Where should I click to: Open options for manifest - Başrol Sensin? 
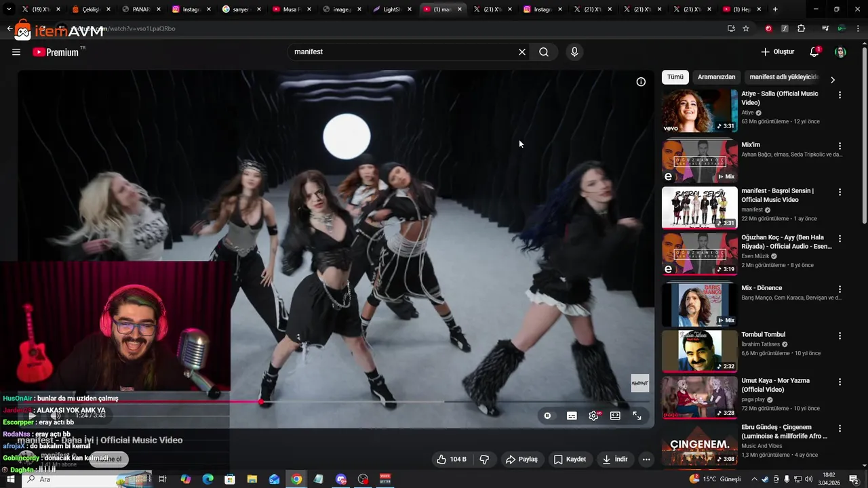(840, 192)
